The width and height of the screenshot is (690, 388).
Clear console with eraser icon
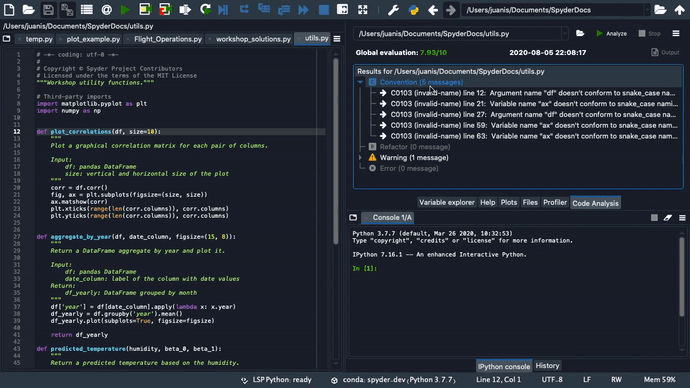tap(668, 218)
